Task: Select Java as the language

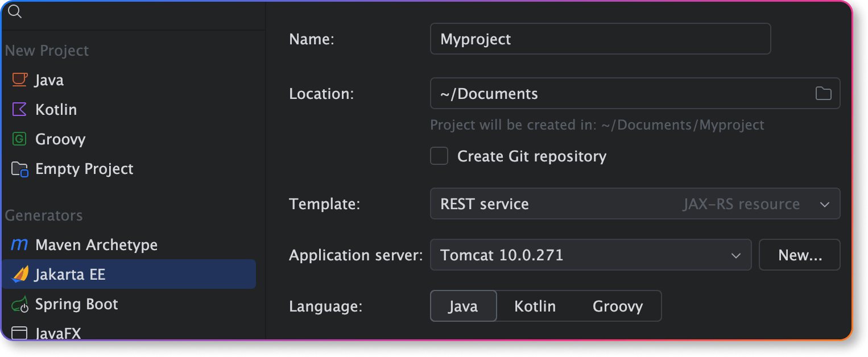Action: (x=463, y=306)
